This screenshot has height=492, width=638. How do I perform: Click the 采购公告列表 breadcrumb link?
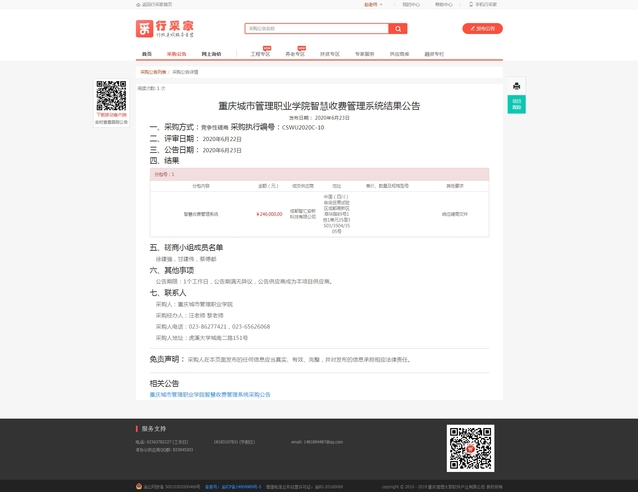[153, 72]
